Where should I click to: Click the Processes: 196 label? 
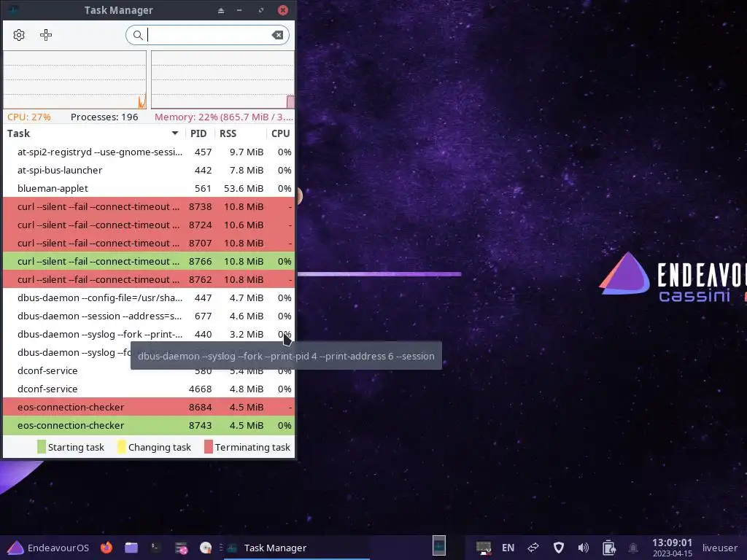[x=104, y=117]
